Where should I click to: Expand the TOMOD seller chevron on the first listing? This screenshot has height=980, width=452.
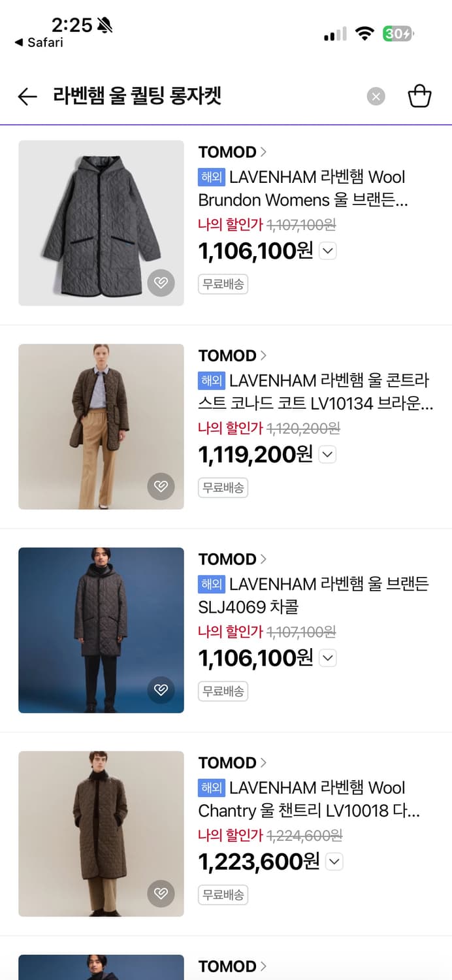pos(263,152)
